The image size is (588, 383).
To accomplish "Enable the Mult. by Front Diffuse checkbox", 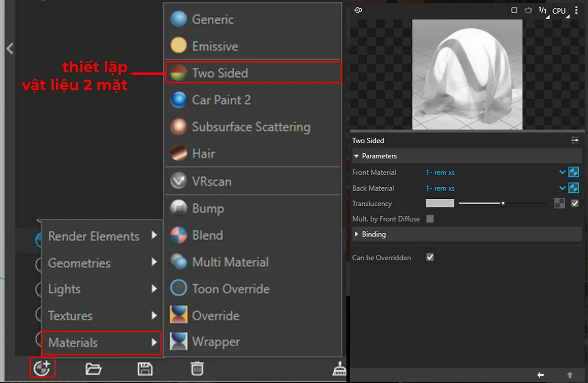I will 430,219.
